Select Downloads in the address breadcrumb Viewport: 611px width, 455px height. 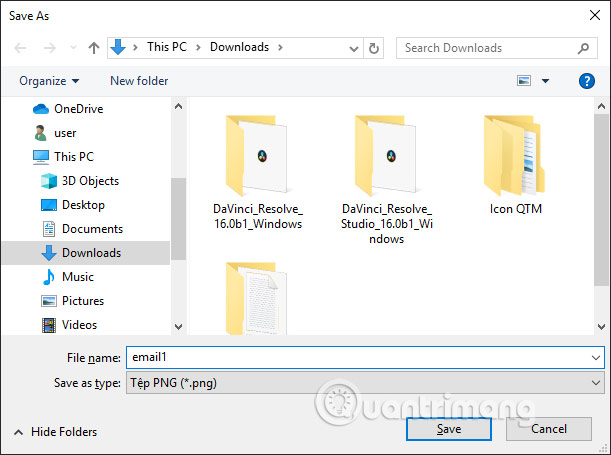point(239,47)
